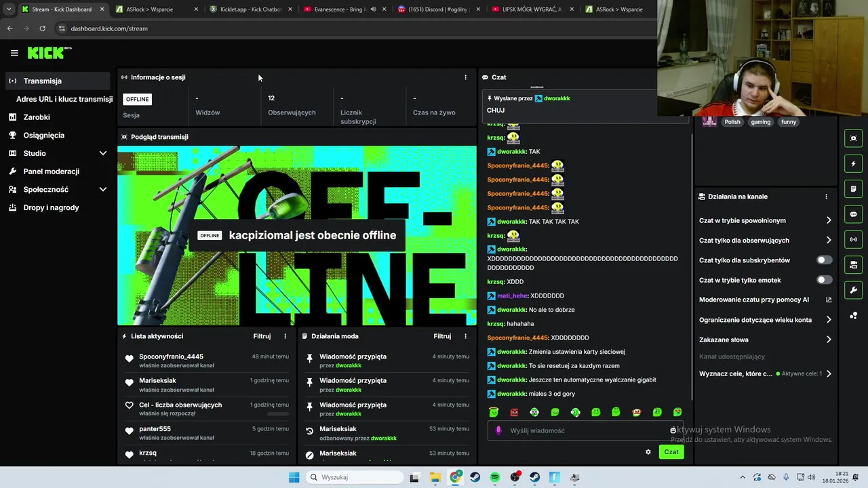868x488 pixels.
Task: Click Spoconyfranio_4445 in activity list
Action: click(171, 357)
